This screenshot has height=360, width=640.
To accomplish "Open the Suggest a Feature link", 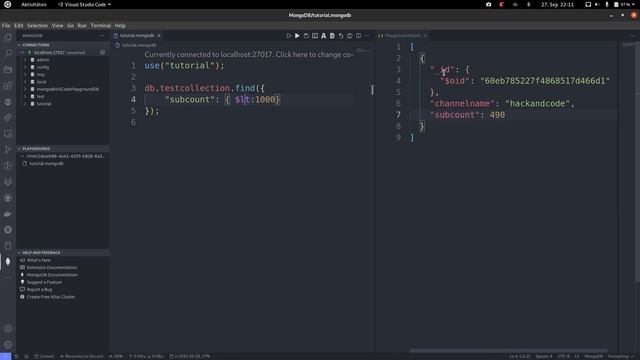I will tap(44, 282).
